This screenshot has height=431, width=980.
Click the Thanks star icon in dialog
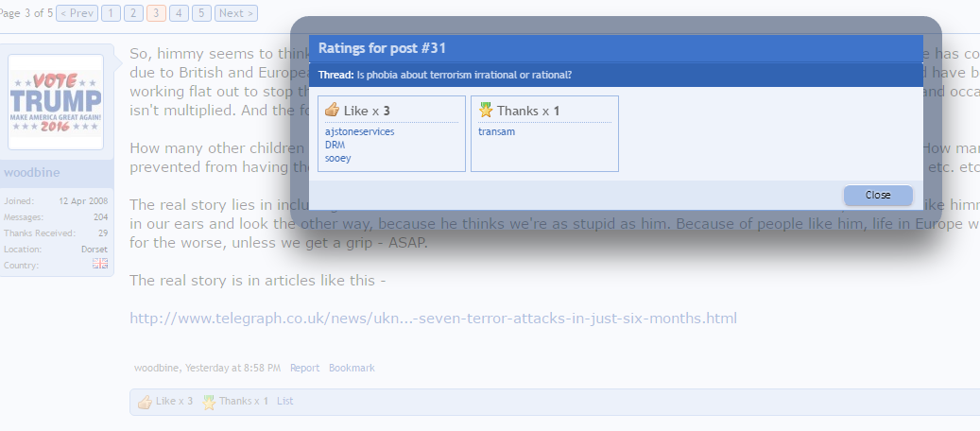point(486,110)
